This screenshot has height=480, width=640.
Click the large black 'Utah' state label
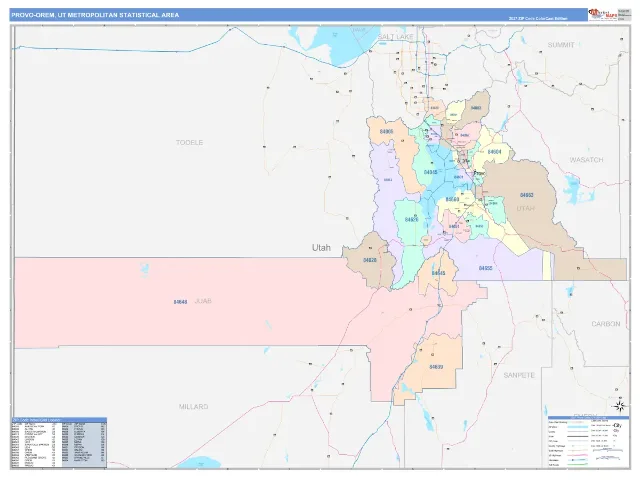(321, 248)
